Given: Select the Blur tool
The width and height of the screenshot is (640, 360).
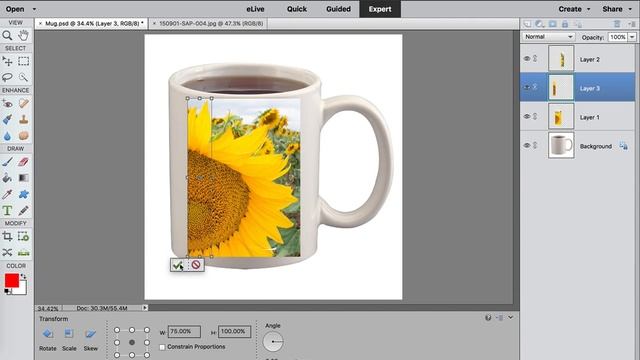Looking at the screenshot, I should coord(7,136).
